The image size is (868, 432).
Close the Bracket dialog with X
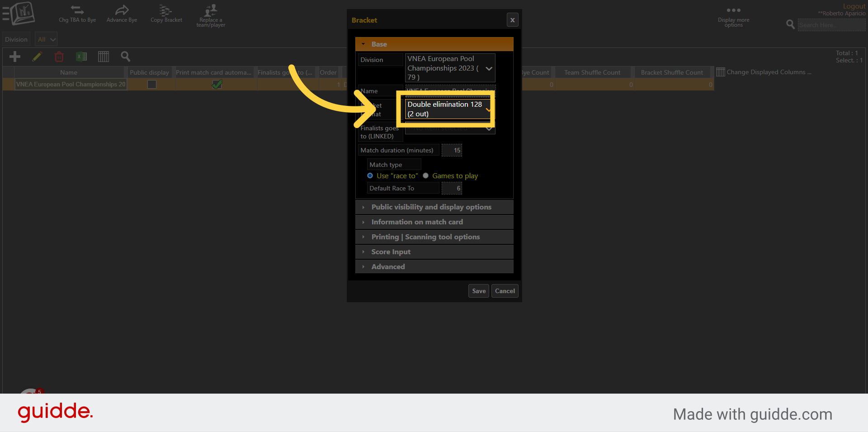(x=513, y=20)
